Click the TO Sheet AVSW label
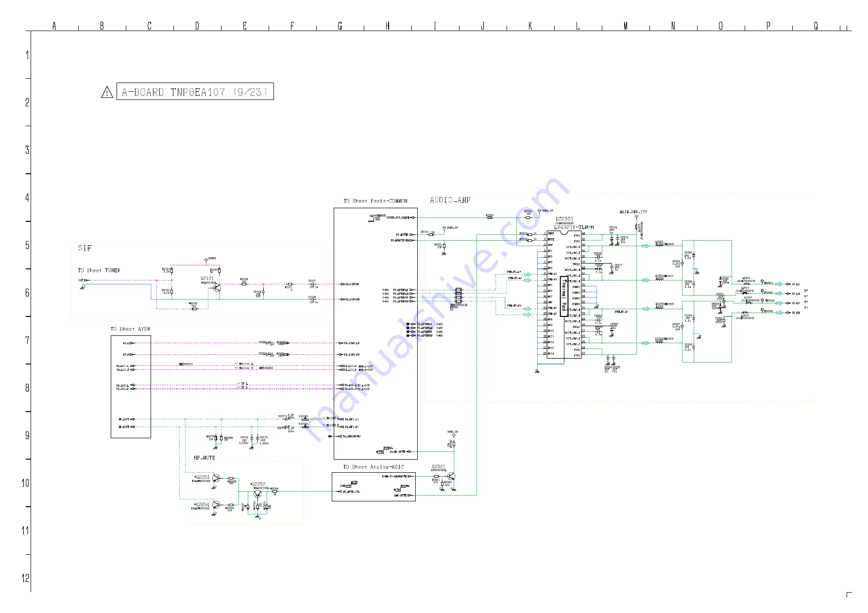 (130, 329)
